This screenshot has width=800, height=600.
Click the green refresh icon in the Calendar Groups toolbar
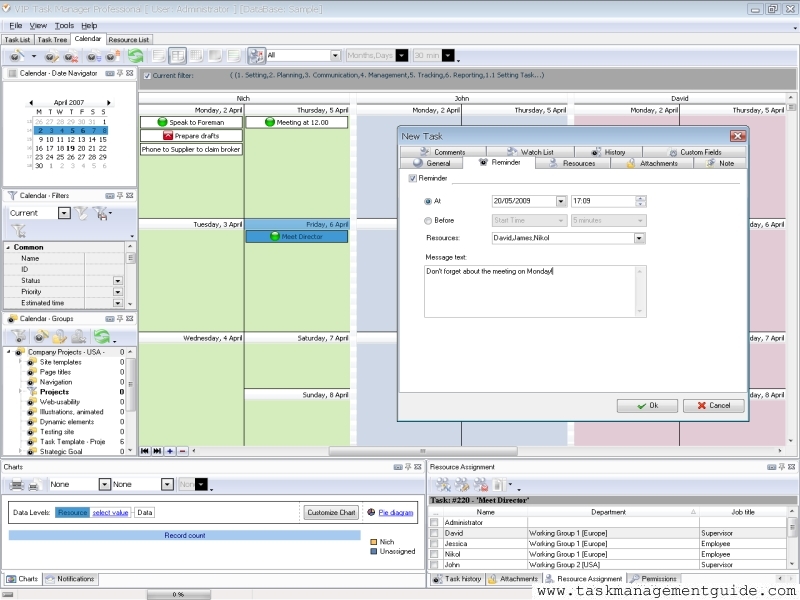point(102,336)
